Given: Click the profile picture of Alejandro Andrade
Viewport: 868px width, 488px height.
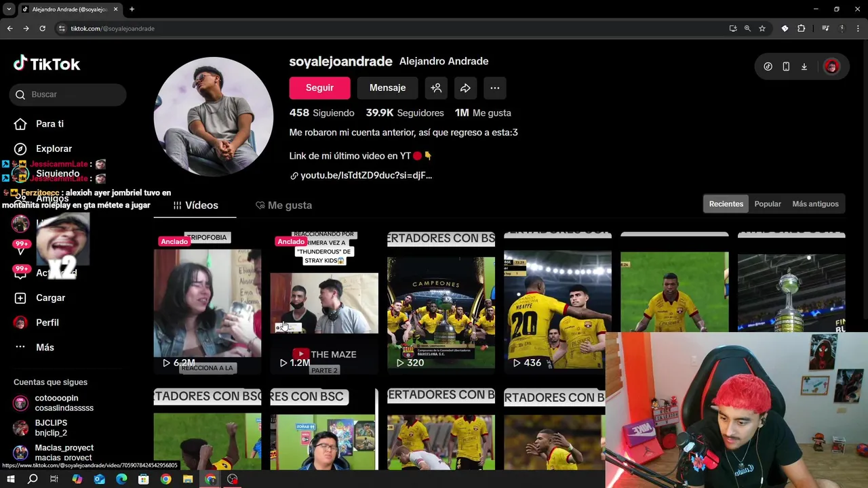Looking at the screenshot, I should click(214, 117).
